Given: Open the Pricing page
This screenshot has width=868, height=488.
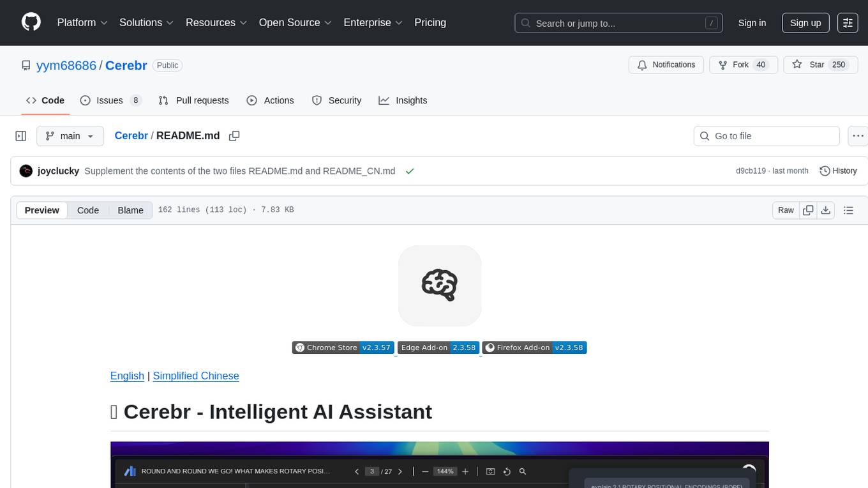Looking at the screenshot, I should (x=430, y=22).
